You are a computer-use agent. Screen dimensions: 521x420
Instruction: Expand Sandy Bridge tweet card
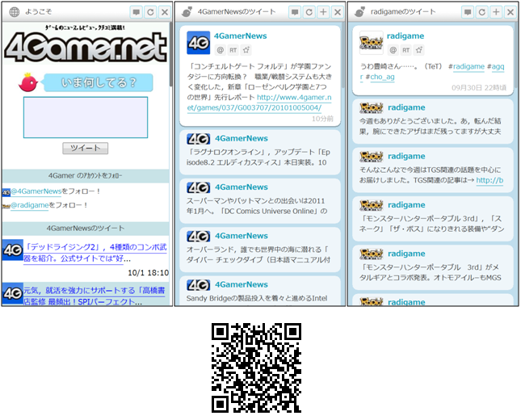(x=260, y=291)
